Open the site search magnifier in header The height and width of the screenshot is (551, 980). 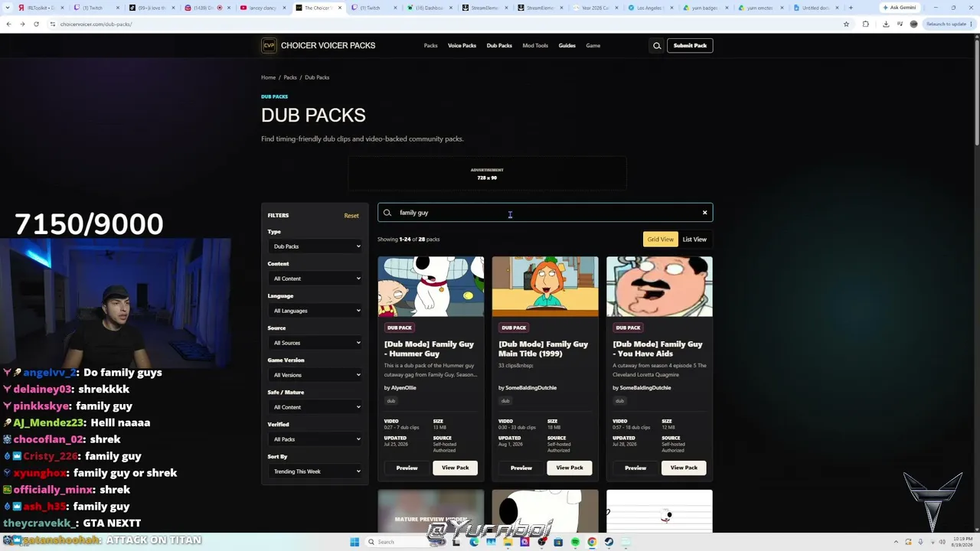(657, 46)
